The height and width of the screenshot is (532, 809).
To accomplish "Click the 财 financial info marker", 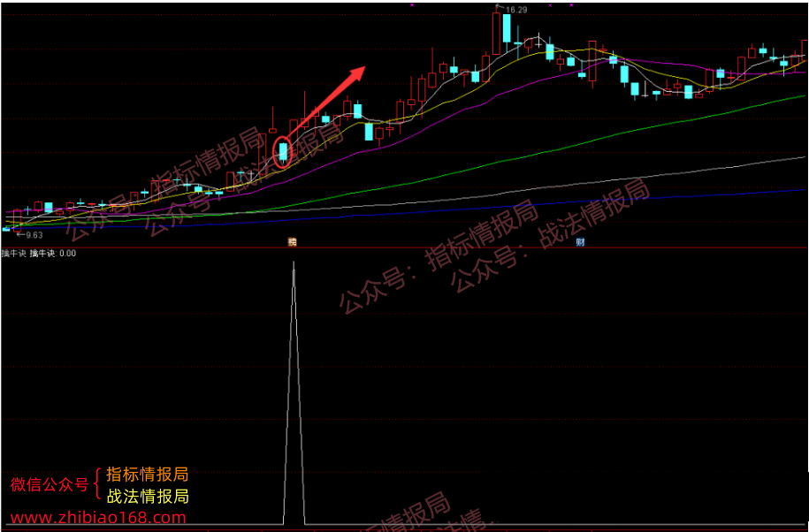I will point(580,242).
